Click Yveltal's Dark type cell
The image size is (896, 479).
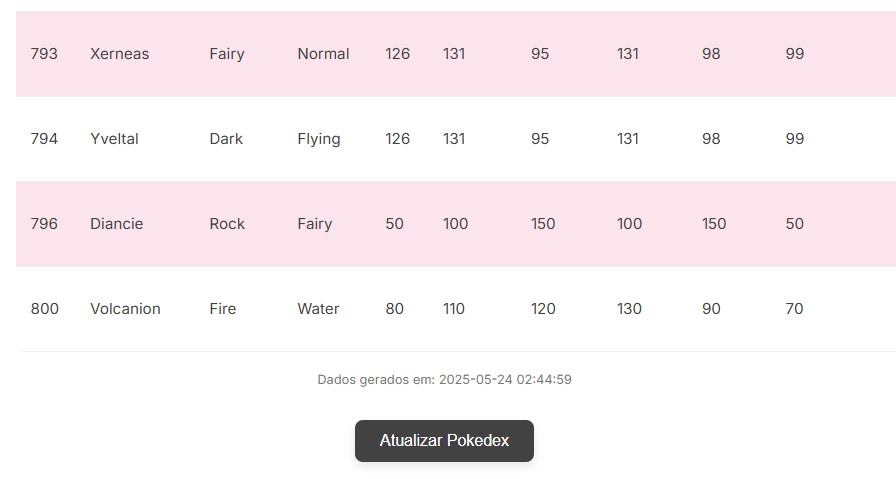coord(226,139)
